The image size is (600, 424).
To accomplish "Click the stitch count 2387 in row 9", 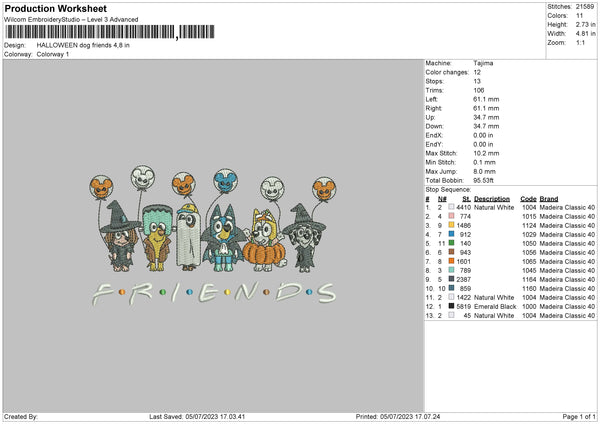I will point(464,279).
